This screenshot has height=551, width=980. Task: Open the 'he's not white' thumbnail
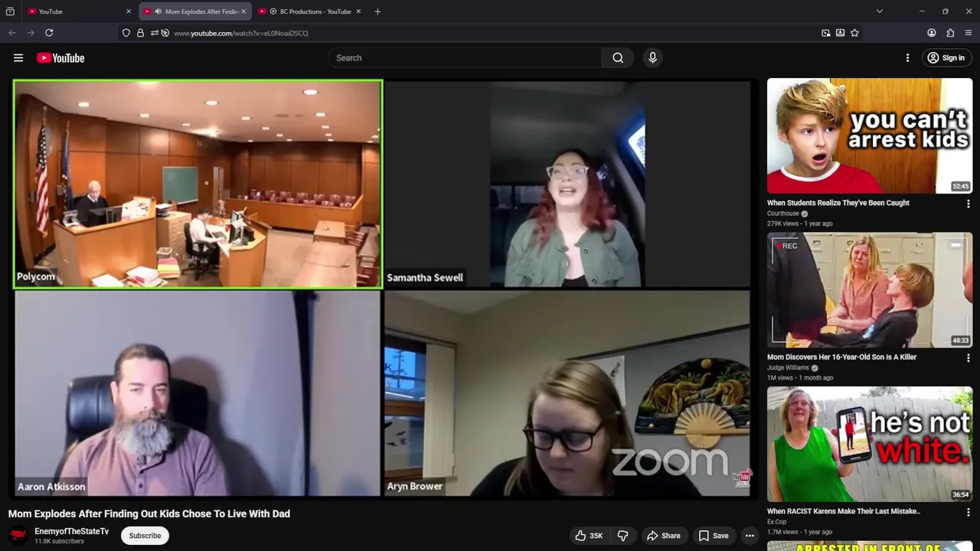click(870, 444)
